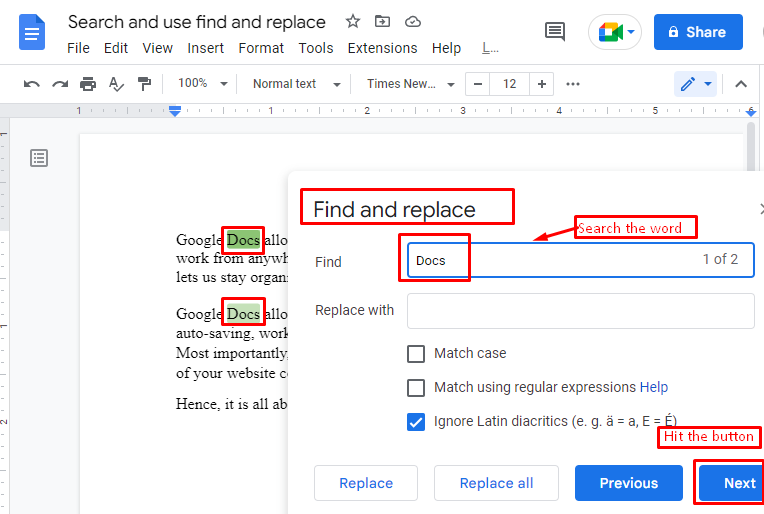The width and height of the screenshot is (764, 514).
Task: Open the Editing mode pencil dropdown
Action: coord(695,84)
